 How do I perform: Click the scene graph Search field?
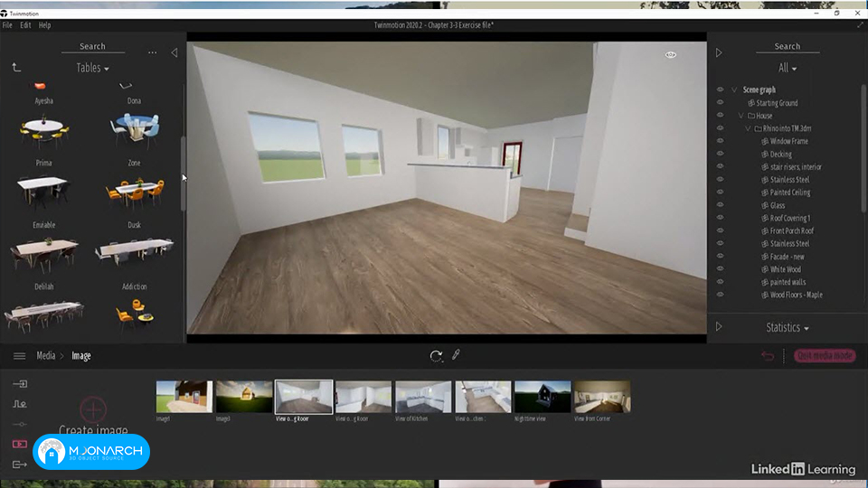coord(788,46)
